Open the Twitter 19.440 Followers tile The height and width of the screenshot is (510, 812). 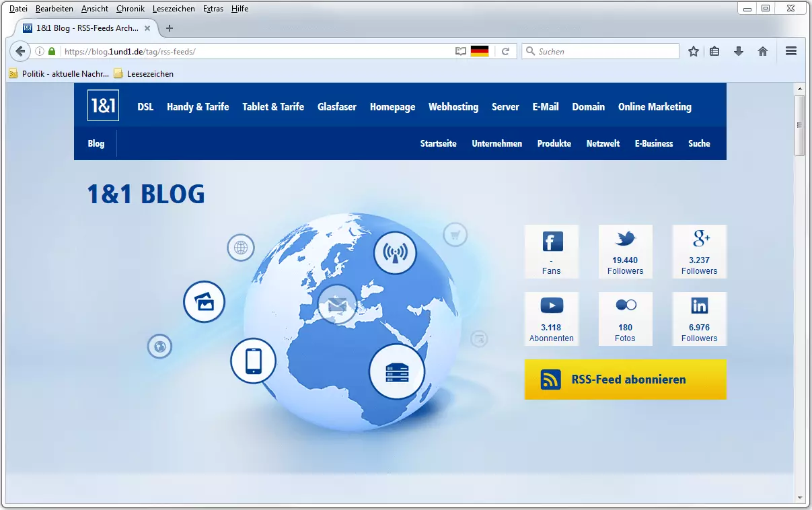pos(626,252)
